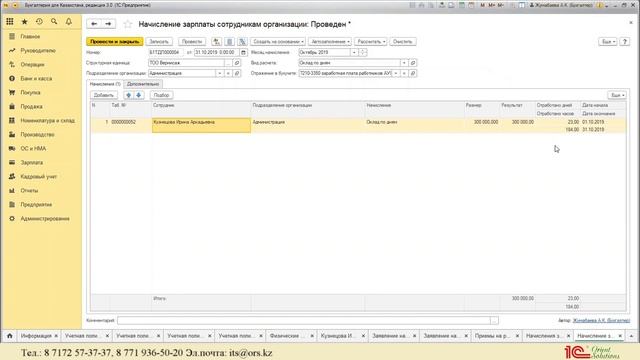Open the sections grid menu icon
Screen dimensions: 640x360
(9, 21)
